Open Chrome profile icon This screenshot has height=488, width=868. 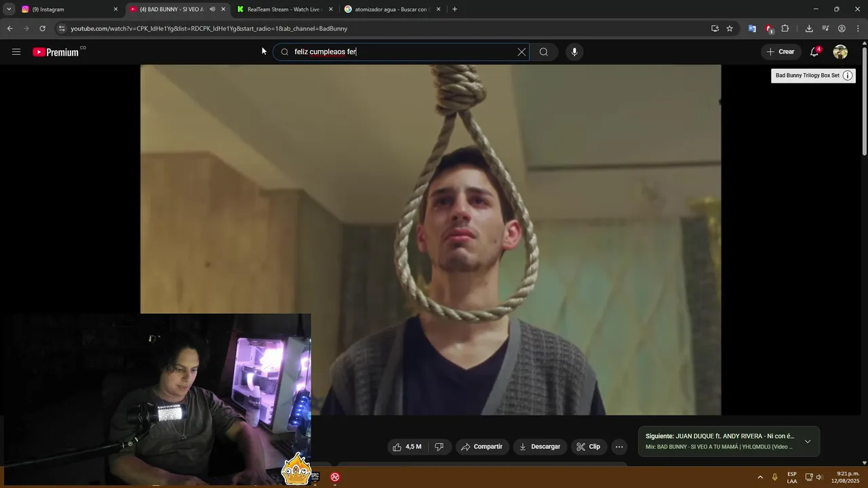(842, 28)
